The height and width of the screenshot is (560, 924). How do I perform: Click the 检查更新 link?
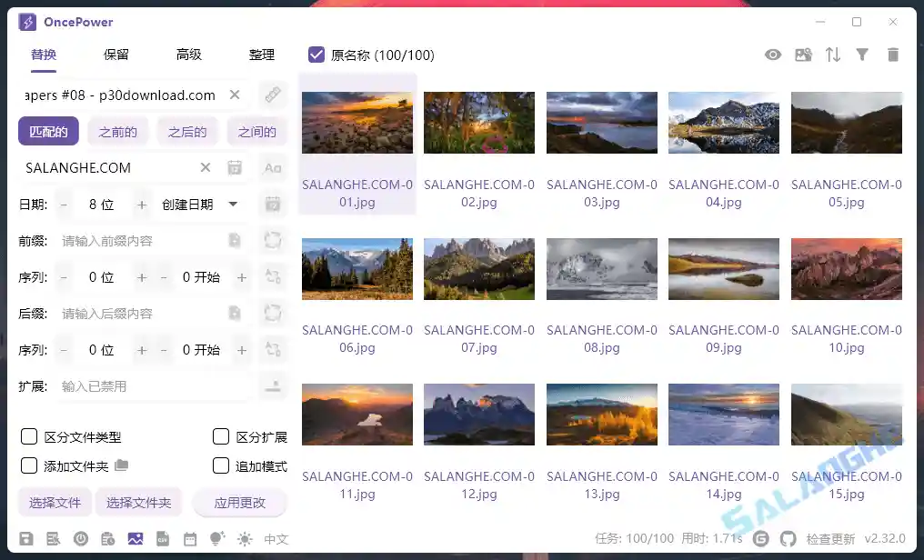tap(832, 538)
